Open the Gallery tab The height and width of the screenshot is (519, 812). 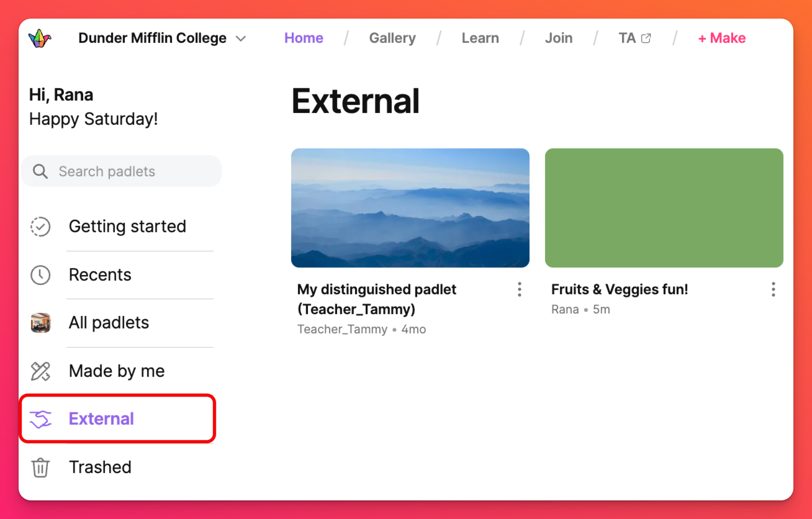393,38
